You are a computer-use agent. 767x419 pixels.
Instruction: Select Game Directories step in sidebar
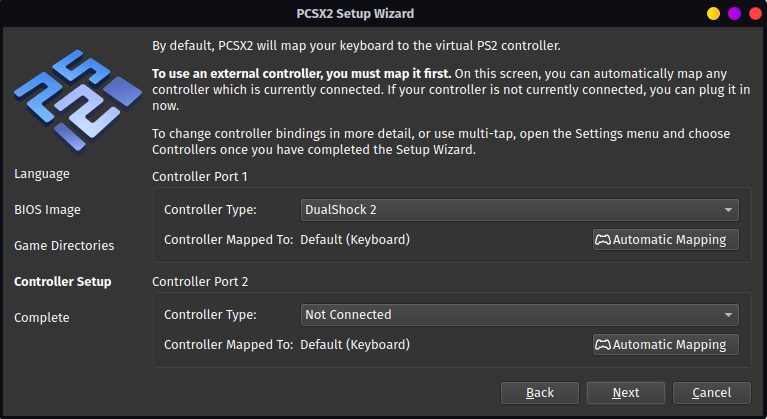pyautogui.click(x=64, y=245)
